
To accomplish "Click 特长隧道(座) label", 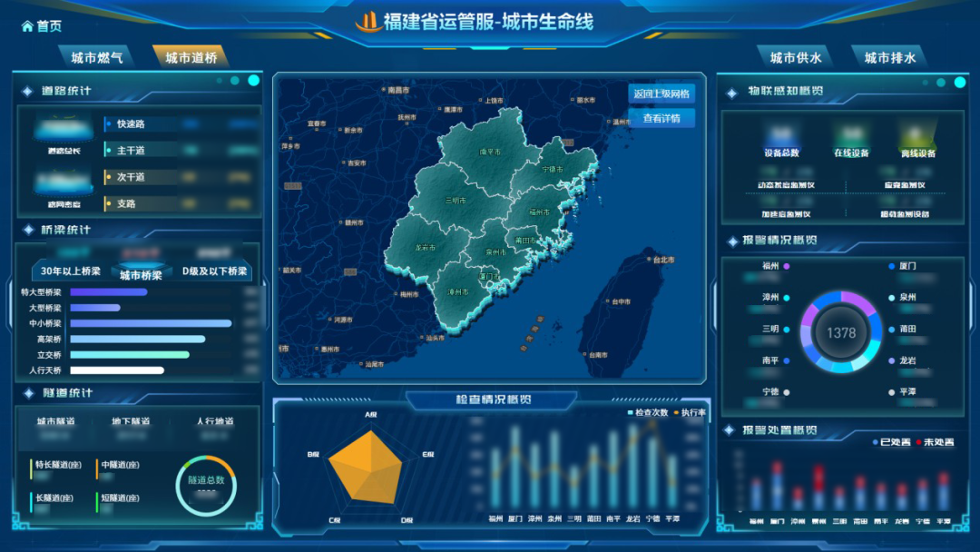I will tap(58, 465).
